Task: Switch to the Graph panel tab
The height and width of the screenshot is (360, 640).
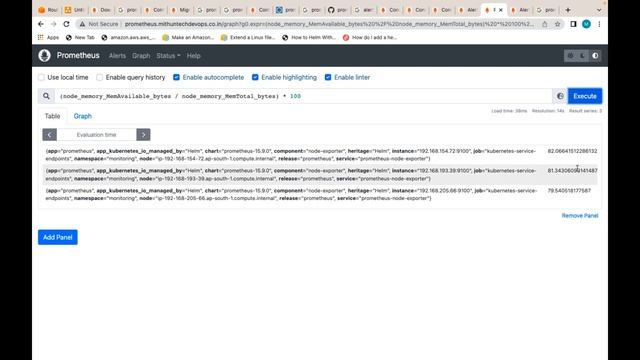Action: click(82, 116)
